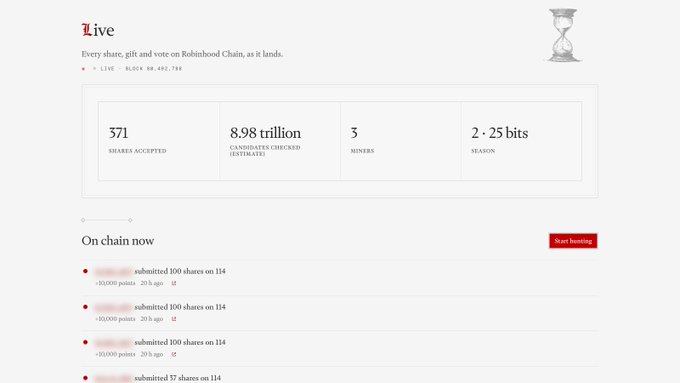The height and width of the screenshot is (383, 680).
Task: Click the miners count value 3
Action: point(354,133)
